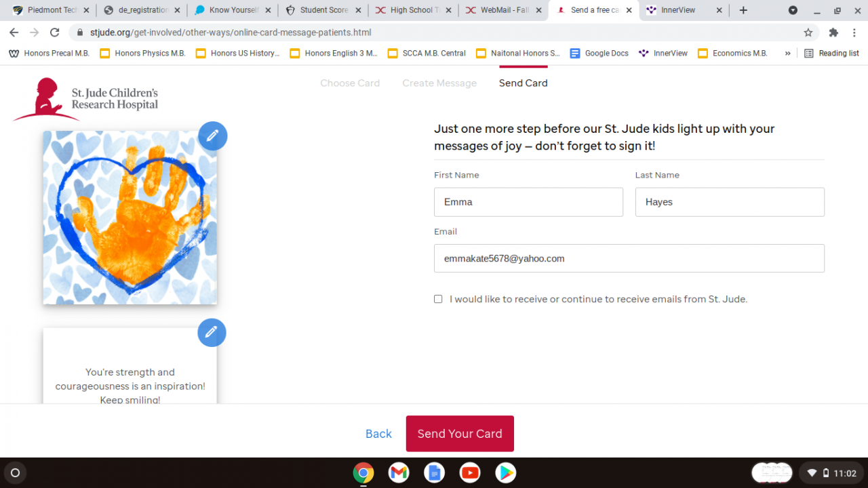Screen dimensions: 868x488
Task: Edit the handprint card image
Action: [x=212, y=136]
